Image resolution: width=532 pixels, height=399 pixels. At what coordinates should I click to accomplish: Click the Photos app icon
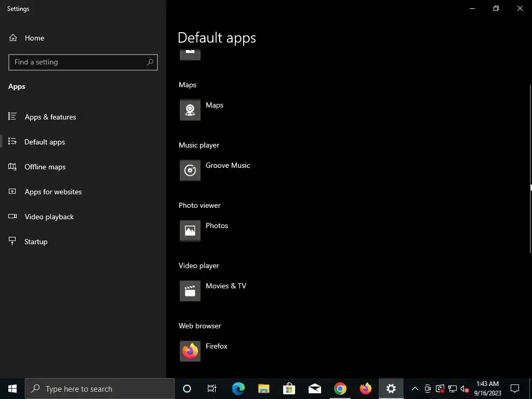[190, 231]
